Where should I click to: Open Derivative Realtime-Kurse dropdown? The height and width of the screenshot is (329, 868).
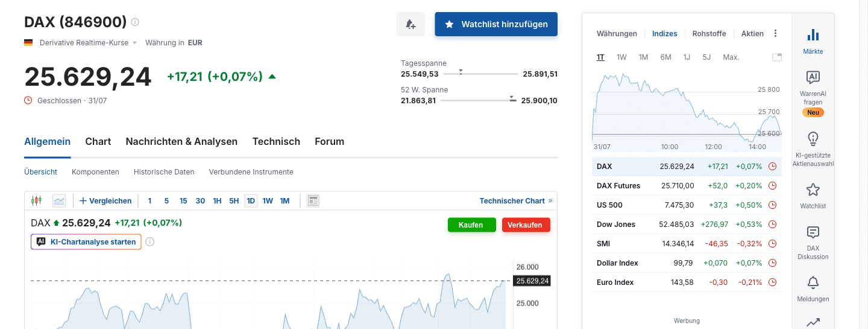[89, 43]
